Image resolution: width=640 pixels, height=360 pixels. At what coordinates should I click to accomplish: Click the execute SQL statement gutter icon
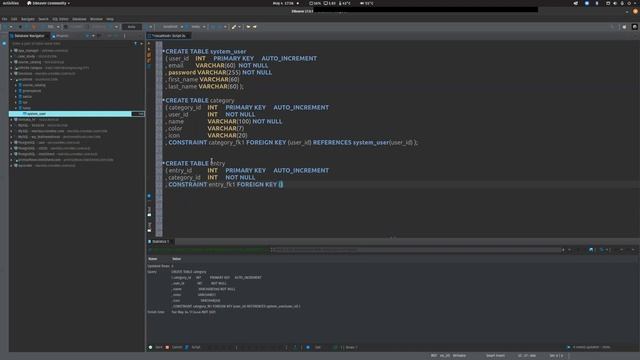click(x=149, y=43)
